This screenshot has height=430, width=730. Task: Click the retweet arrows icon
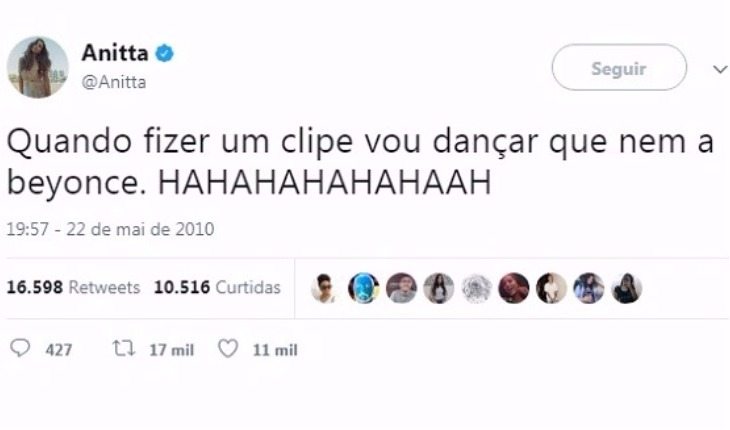[124, 348]
